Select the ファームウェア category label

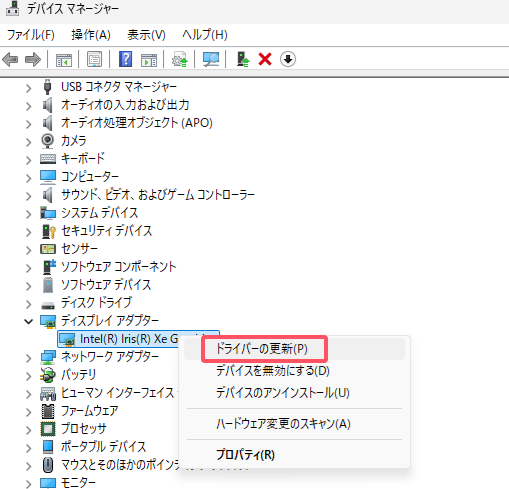[90, 411]
